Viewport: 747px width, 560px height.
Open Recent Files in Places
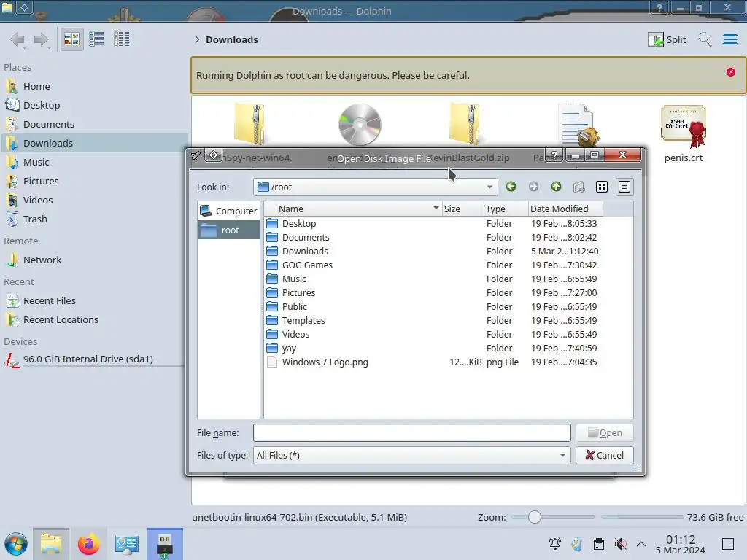[50, 301]
